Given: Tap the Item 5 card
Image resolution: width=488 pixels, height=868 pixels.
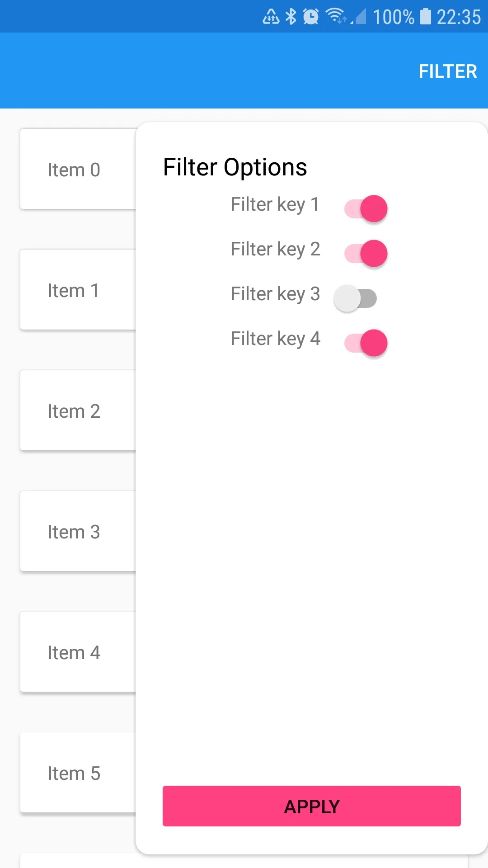Looking at the screenshot, I should [78, 773].
